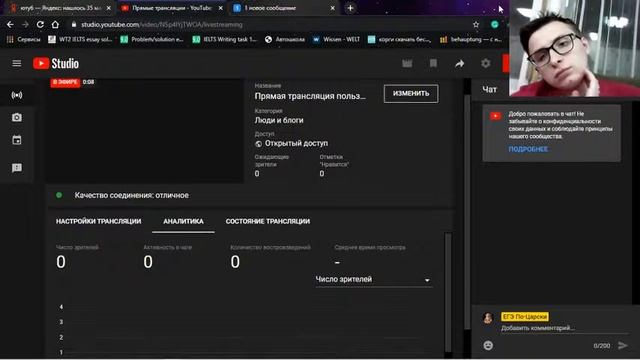
Task: Open the YouTube Studio hamburger menu
Action: coord(17,63)
